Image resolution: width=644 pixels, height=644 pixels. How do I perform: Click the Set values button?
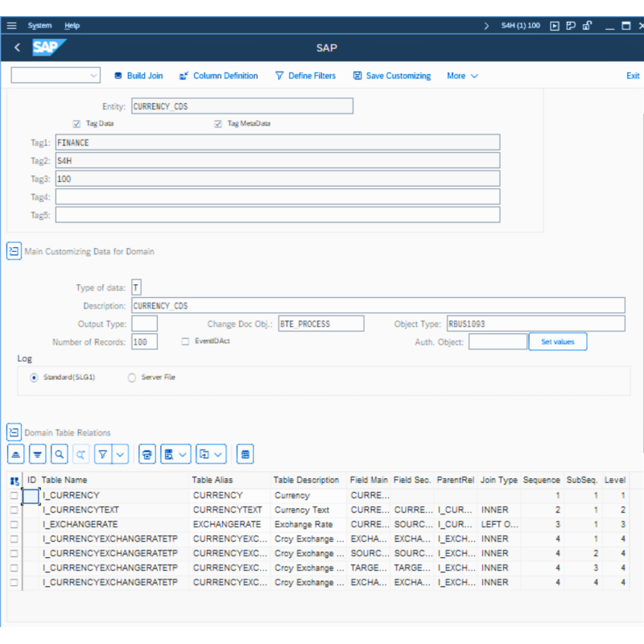coord(557,342)
